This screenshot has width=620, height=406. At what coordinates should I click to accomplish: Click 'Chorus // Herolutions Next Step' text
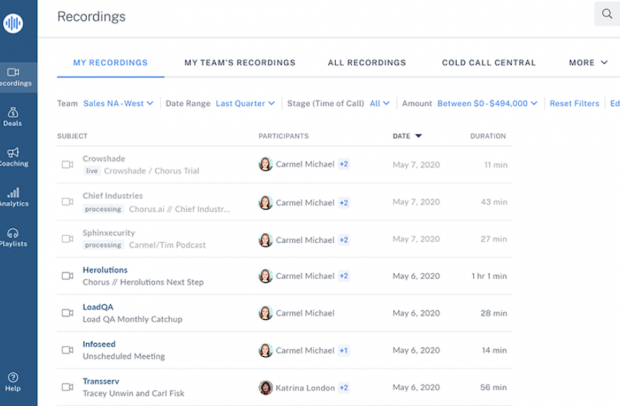click(x=143, y=282)
